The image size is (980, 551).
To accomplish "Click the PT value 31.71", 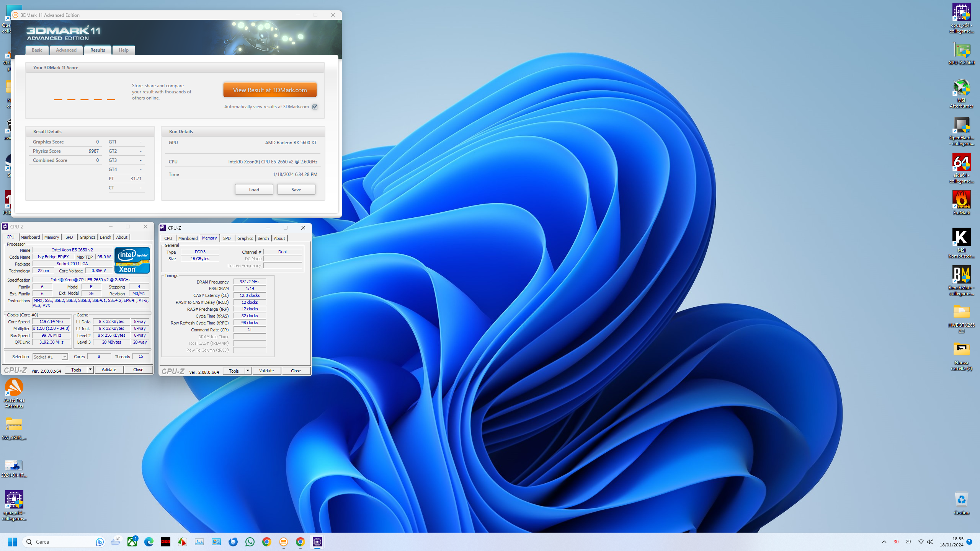I will [x=136, y=179].
